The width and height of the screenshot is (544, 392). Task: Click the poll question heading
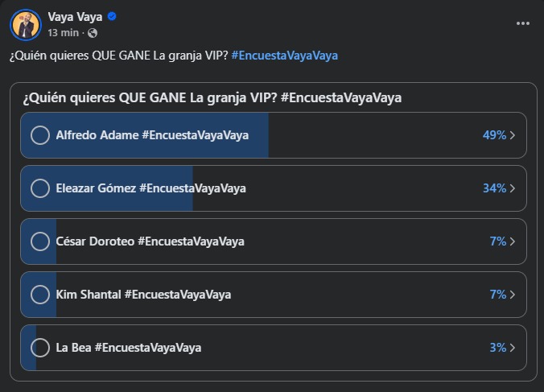point(212,97)
